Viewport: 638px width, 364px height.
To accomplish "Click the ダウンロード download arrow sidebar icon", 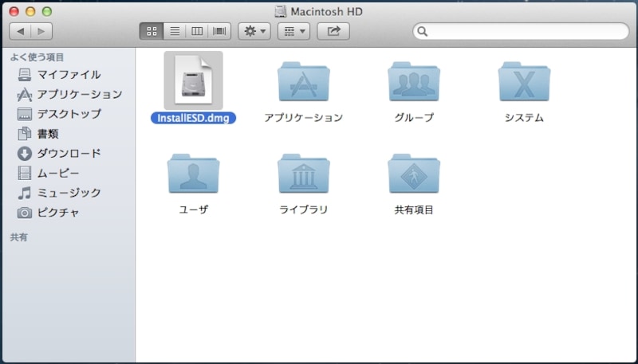I will coord(25,154).
